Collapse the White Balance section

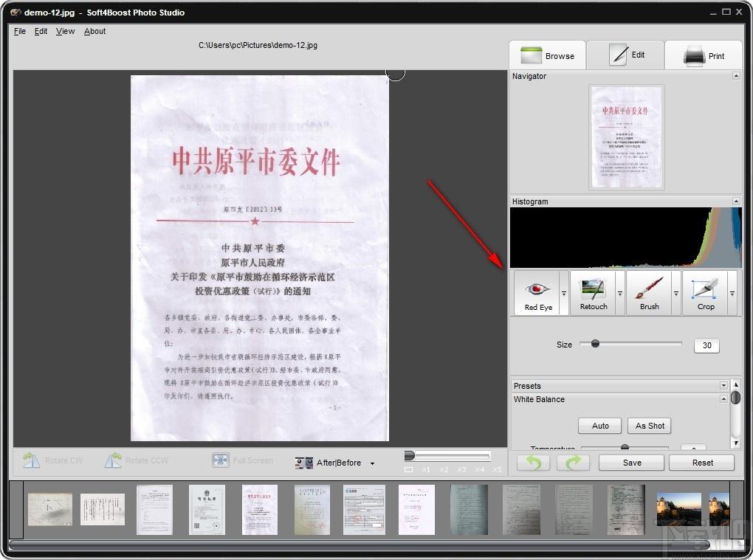tap(723, 398)
